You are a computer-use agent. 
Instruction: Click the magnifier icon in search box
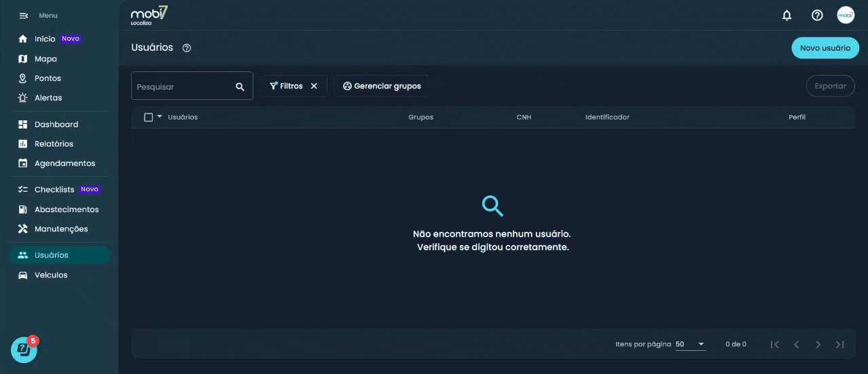(240, 87)
